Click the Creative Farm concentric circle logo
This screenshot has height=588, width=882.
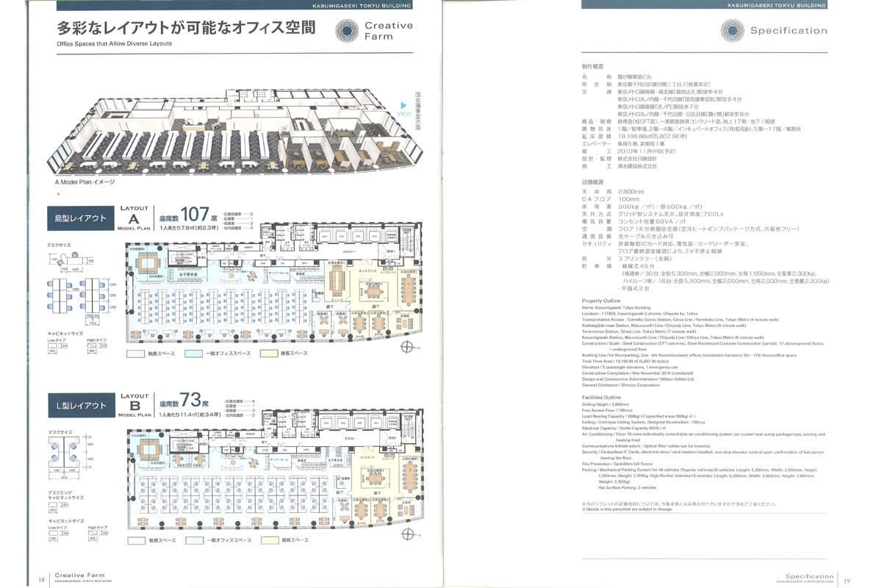[348, 31]
